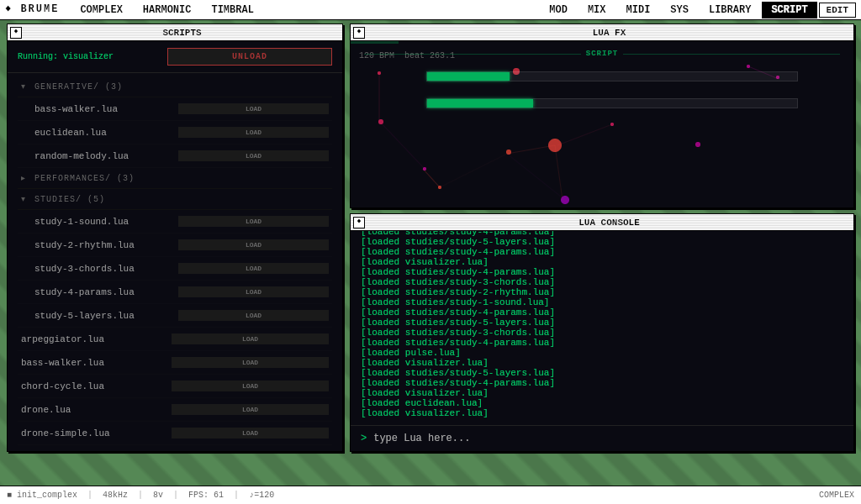Open the MOD section

pyautogui.click(x=558, y=9)
